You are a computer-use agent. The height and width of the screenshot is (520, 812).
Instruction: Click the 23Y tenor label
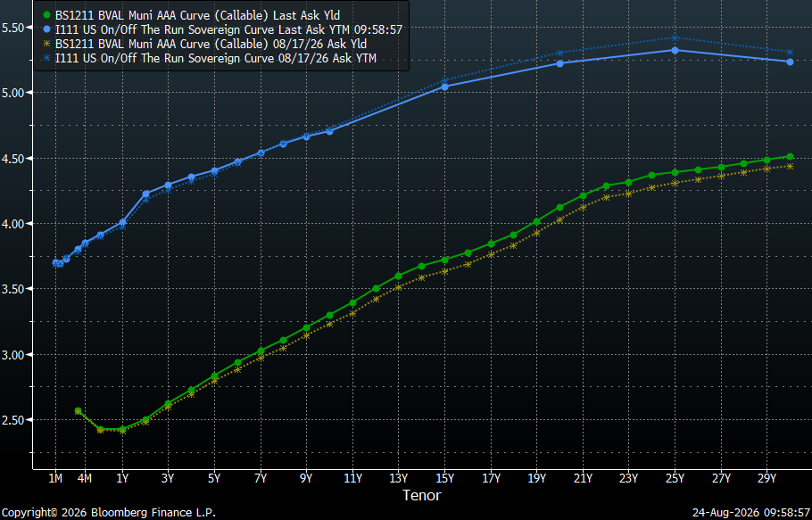pyautogui.click(x=629, y=479)
